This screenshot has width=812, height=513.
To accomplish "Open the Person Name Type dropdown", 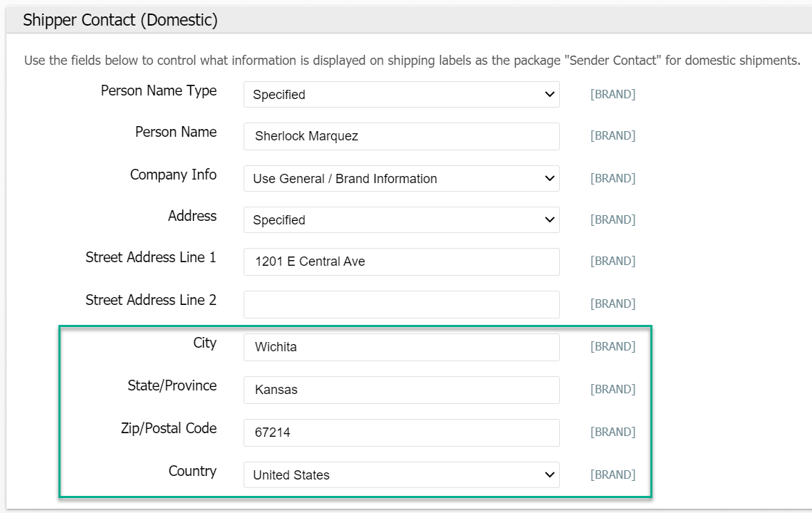I will pyautogui.click(x=401, y=95).
